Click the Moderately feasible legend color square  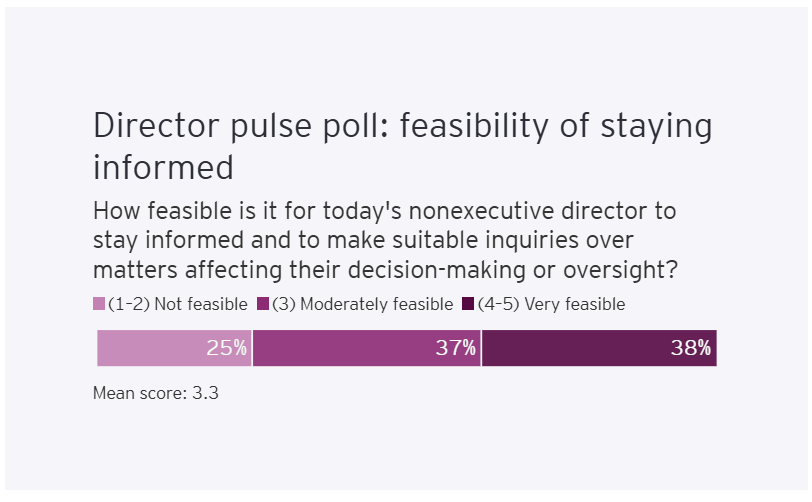point(264,304)
